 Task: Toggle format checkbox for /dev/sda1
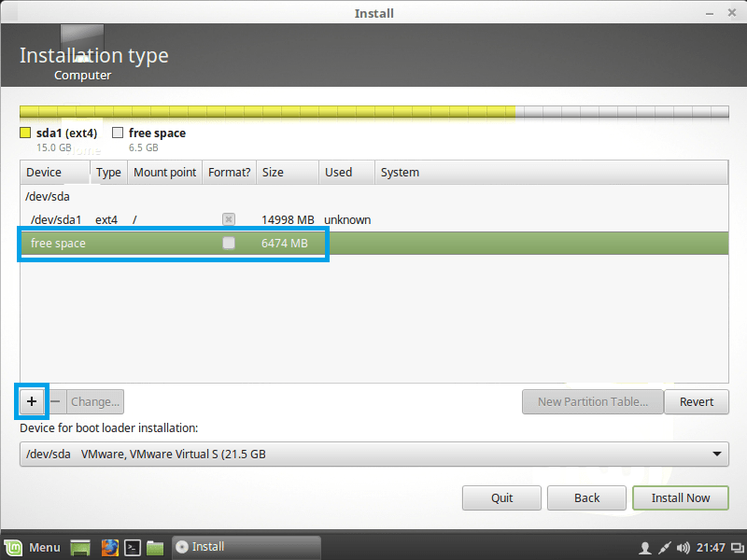point(229,219)
